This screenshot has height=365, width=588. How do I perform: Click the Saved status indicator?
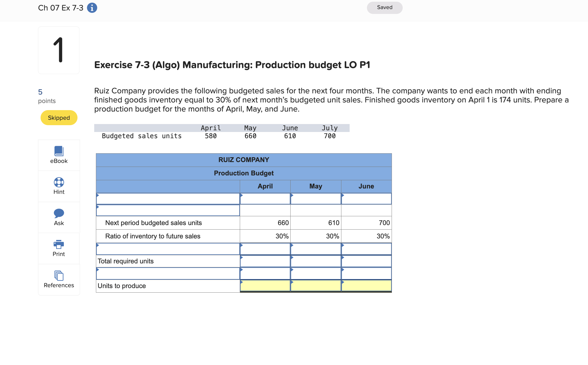tap(385, 8)
